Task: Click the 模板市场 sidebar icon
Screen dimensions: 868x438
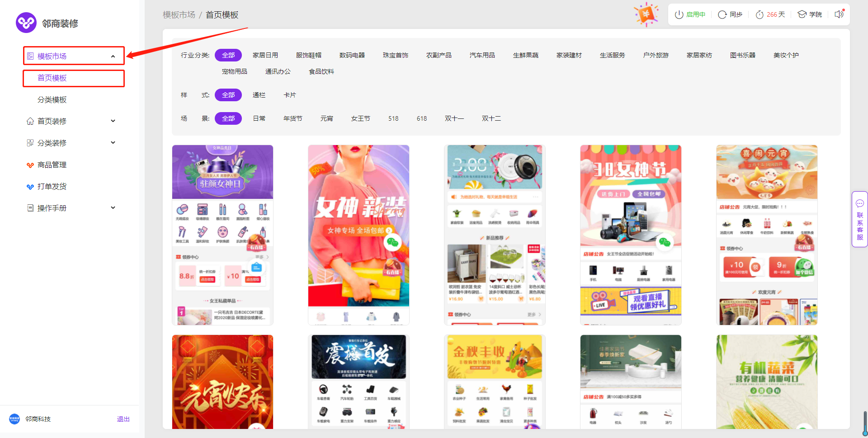Action: [30, 56]
